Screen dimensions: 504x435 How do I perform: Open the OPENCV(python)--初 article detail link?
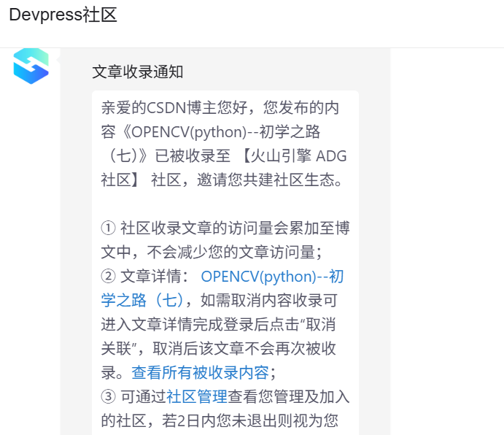pyautogui.click(x=272, y=277)
